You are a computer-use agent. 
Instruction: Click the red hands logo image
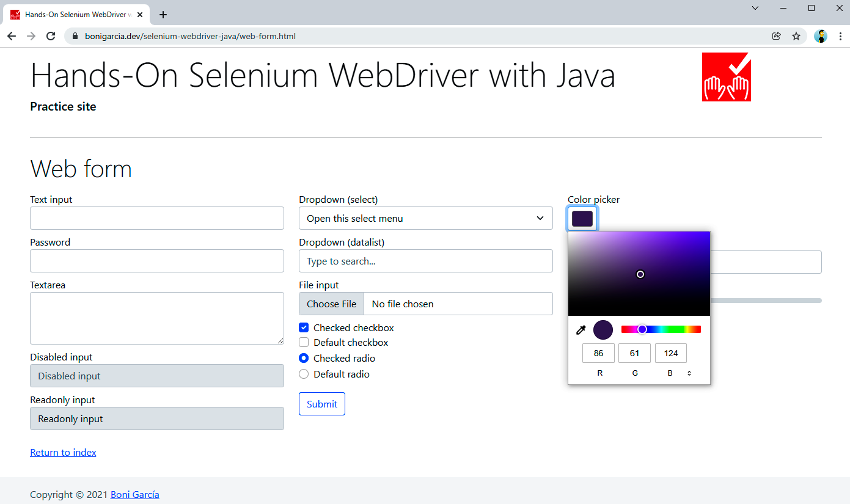point(726,77)
